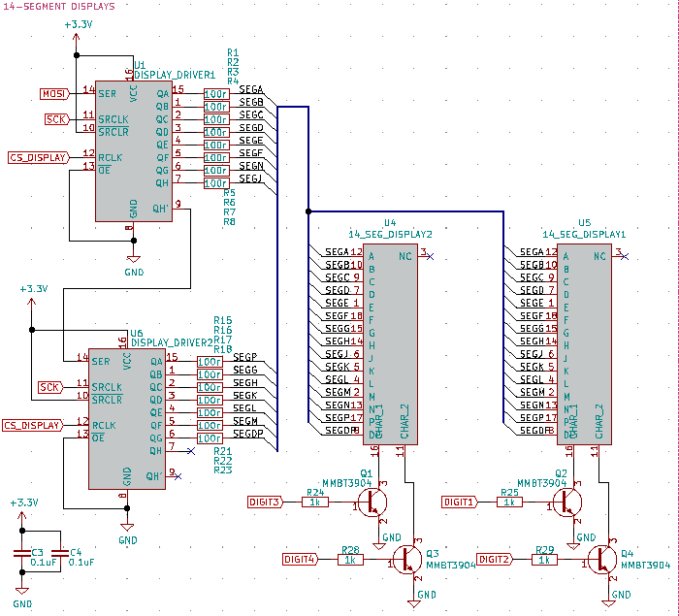Click the SEGA net label on U4 pin 12
The image size is (679, 616).
[338, 251]
